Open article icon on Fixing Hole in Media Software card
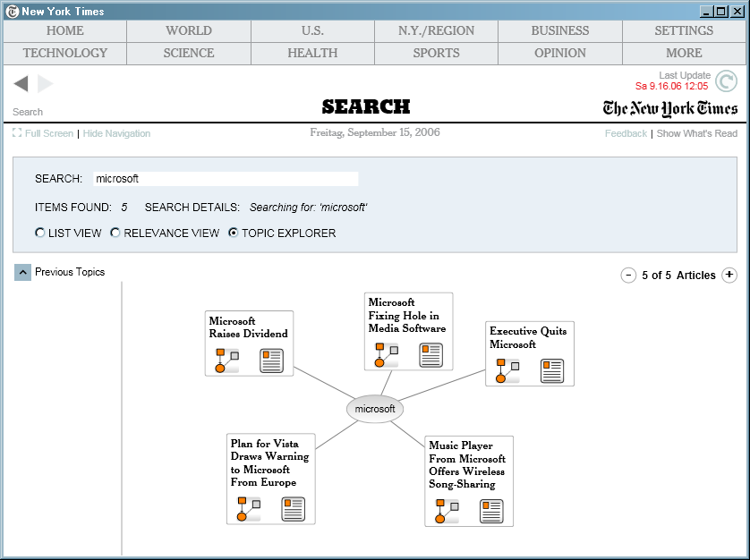Viewport: 750px width, 560px height. pos(431,355)
